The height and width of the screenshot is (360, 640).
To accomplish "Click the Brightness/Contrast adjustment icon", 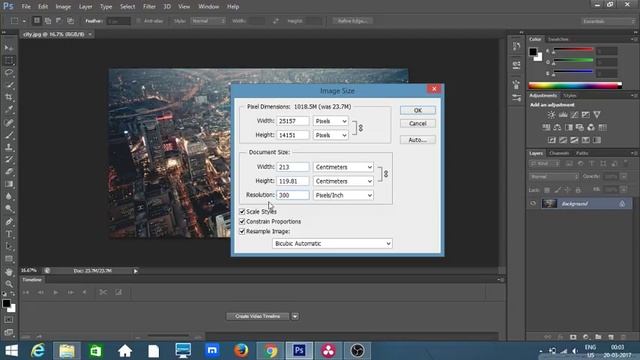I will (551, 115).
